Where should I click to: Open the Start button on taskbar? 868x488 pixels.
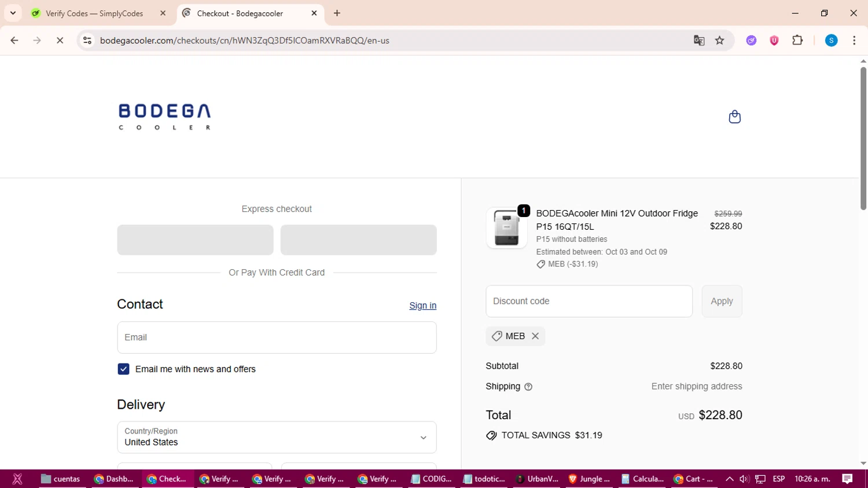click(x=17, y=479)
